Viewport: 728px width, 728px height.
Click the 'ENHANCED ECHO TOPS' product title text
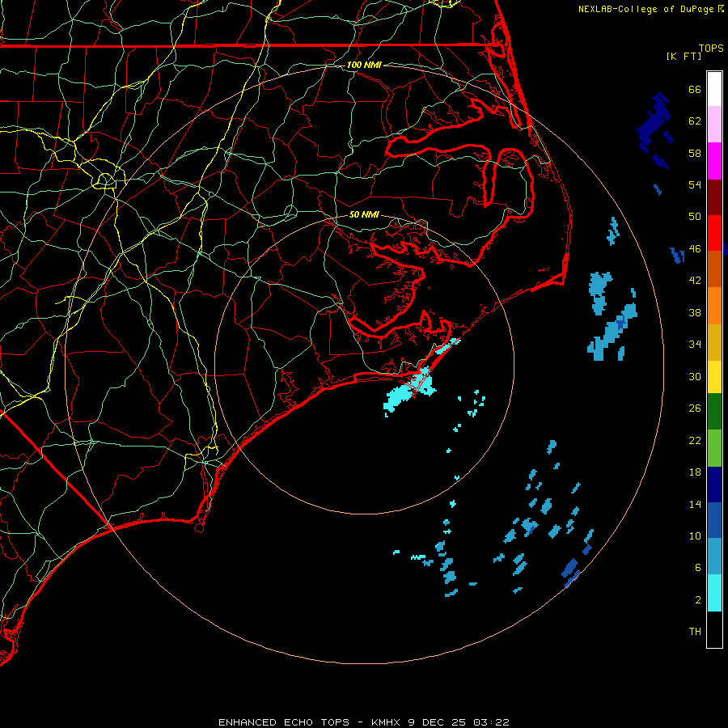point(284,722)
